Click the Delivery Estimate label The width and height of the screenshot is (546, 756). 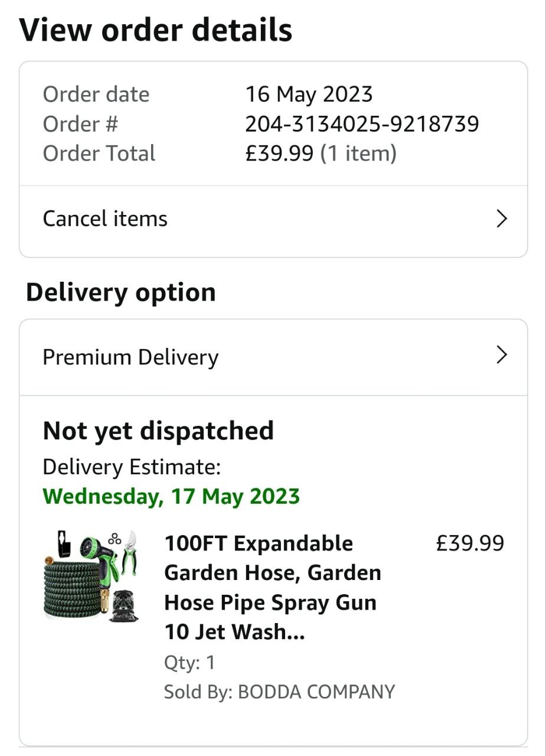(x=132, y=467)
